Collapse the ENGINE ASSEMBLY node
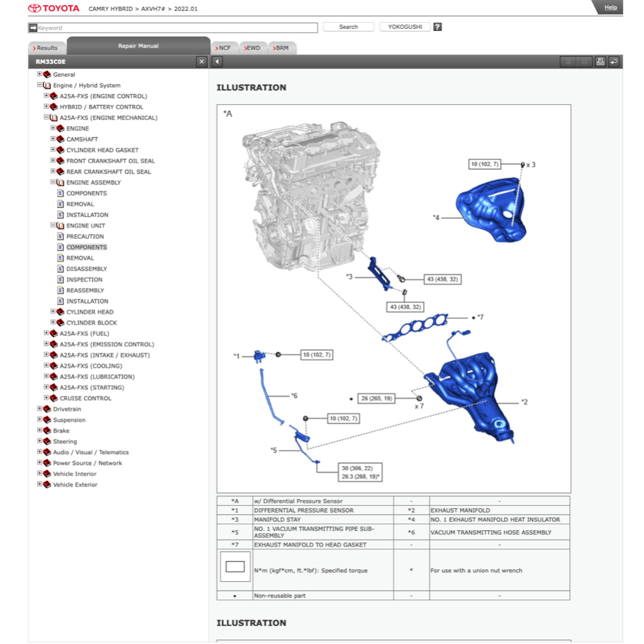644x644 pixels. [x=53, y=182]
